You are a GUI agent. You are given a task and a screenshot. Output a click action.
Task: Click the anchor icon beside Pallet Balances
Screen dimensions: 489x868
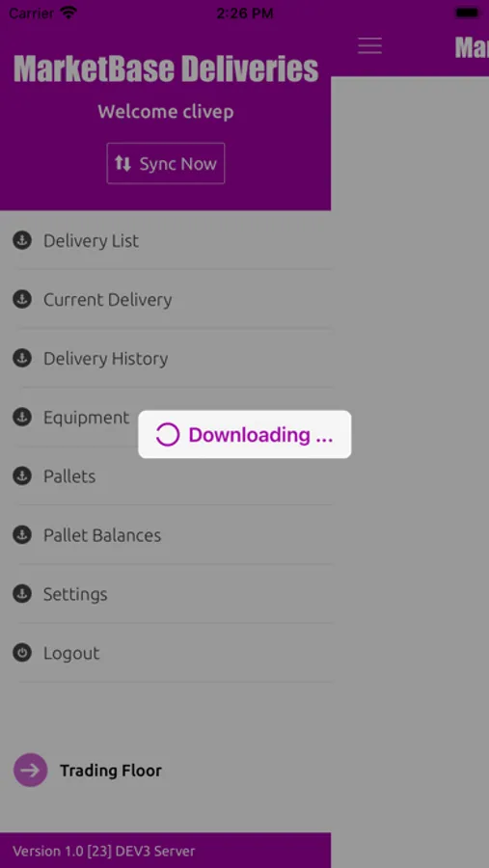[x=22, y=534]
